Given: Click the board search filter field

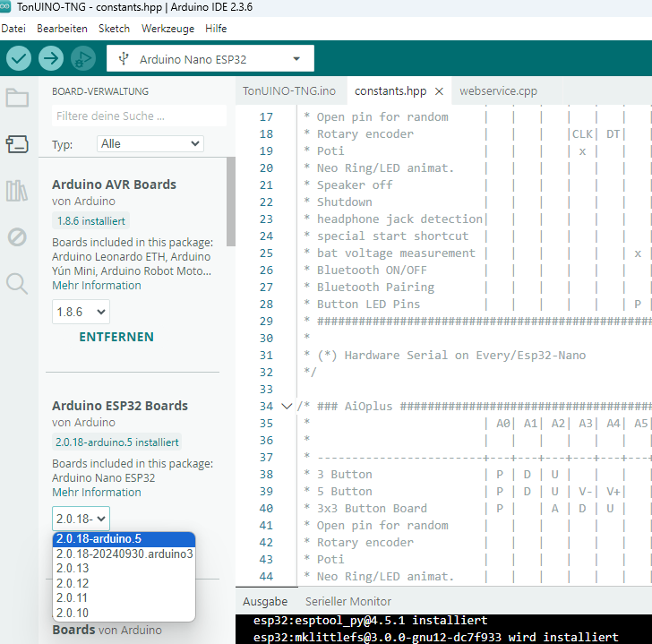Looking at the screenshot, I should pos(139,116).
